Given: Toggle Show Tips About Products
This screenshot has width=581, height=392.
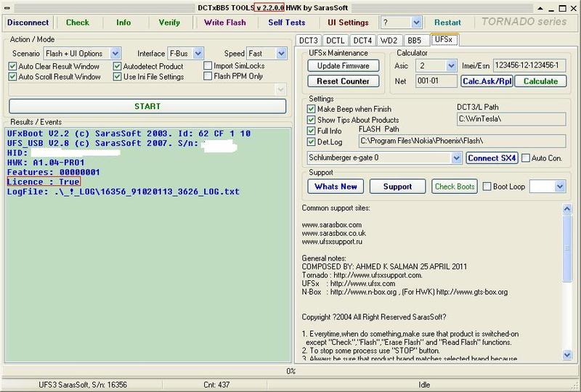Looking at the screenshot, I should pos(312,120).
